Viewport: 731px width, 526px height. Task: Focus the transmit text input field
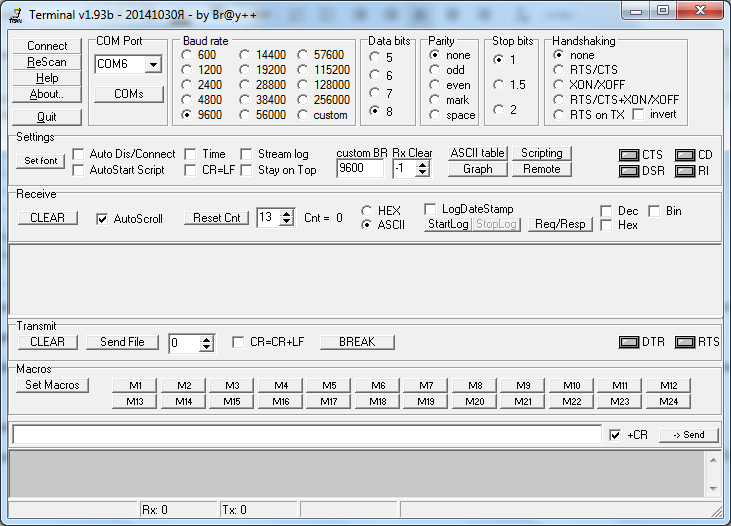pos(307,435)
